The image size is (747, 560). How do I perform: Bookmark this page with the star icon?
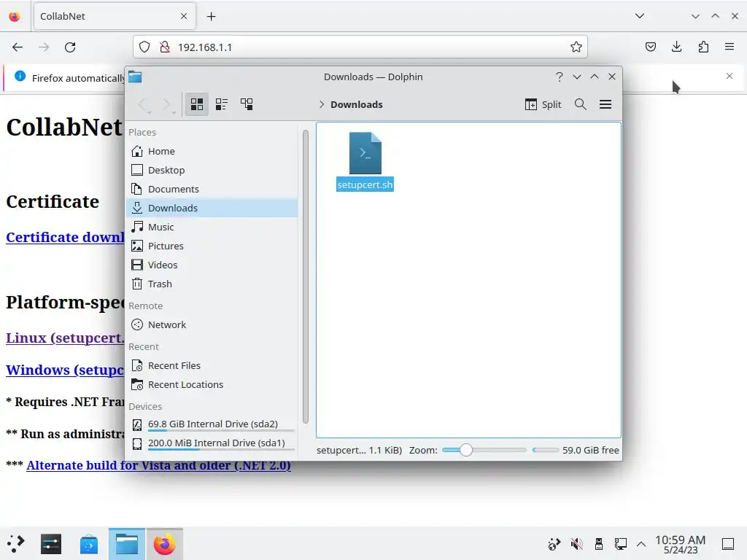point(576,47)
